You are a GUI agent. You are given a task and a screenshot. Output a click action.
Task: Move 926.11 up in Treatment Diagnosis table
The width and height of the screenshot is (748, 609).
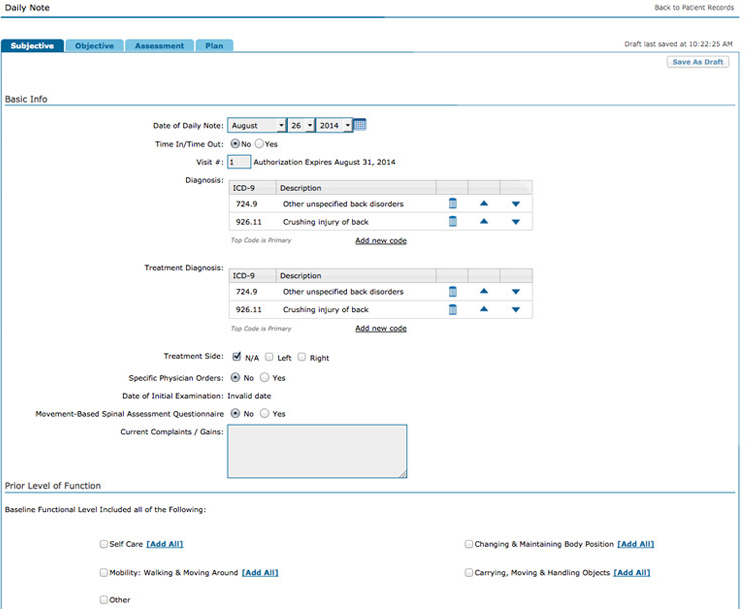pyautogui.click(x=484, y=309)
